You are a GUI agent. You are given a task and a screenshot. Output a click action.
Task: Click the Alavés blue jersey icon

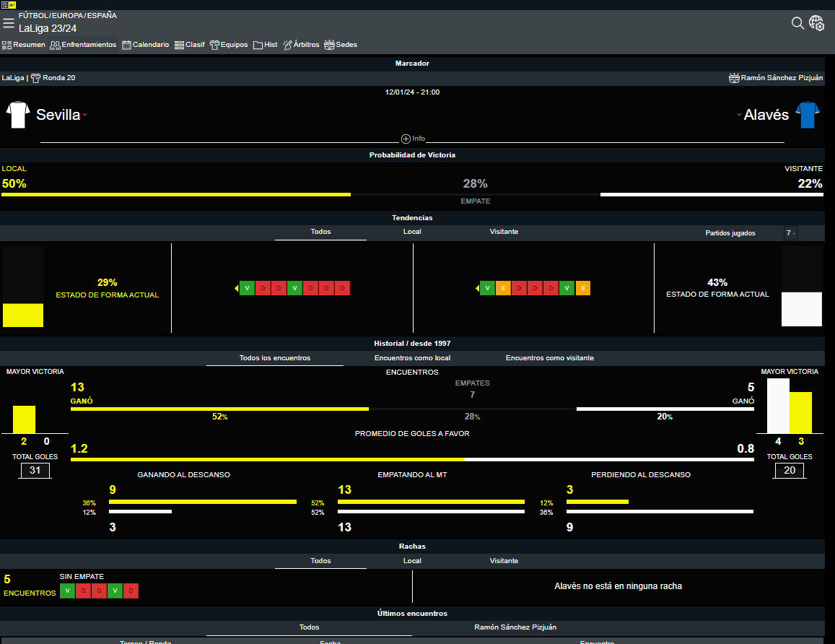click(808, 115)
